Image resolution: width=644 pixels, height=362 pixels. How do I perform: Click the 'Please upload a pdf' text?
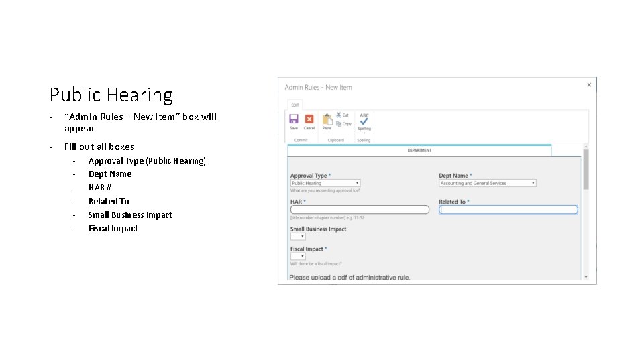[x=350, y=277]
